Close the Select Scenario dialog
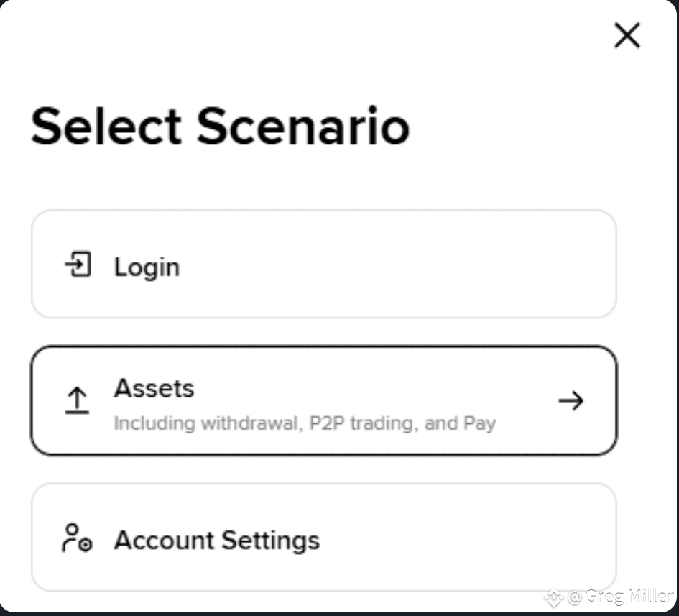Image resolution: width=679 pixels, height=616 pixels. click(x=627, y=35)
